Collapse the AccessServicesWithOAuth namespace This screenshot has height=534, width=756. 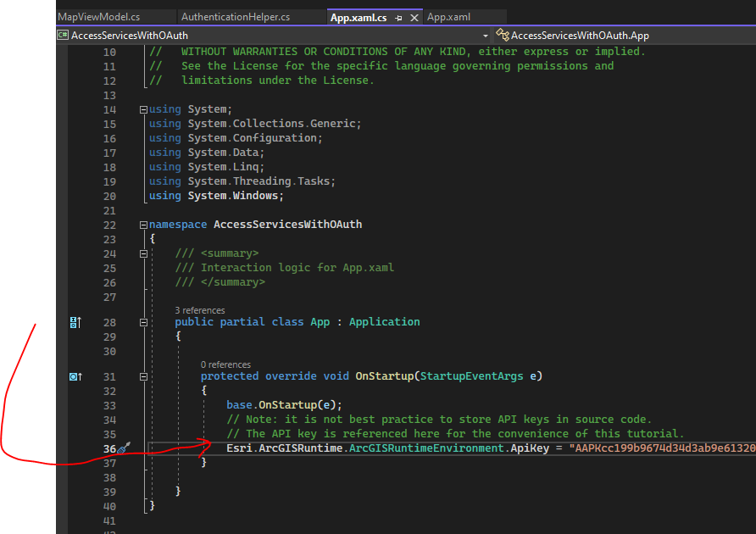pos(143,224)
